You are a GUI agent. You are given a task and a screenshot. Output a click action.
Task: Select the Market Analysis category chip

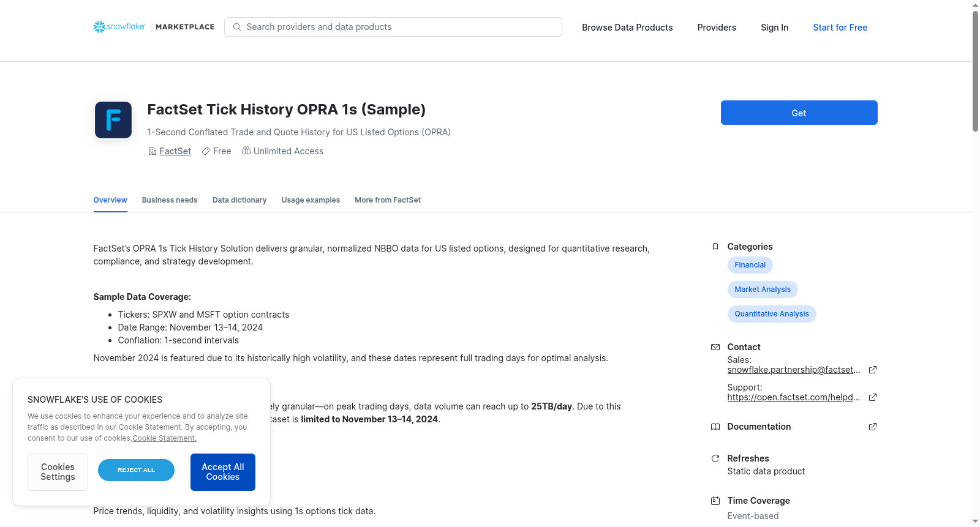pos(763,290)
